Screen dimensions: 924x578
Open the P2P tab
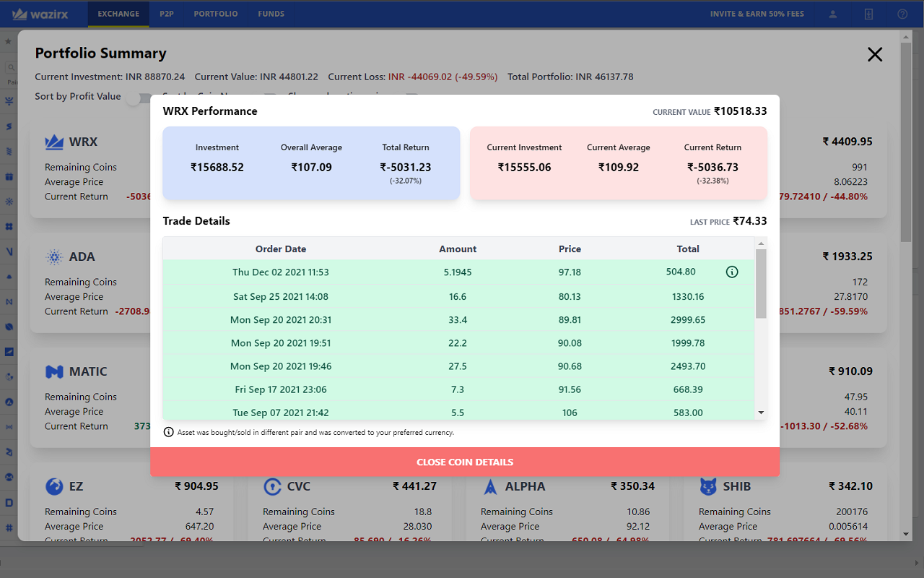(x=167, y=14)
